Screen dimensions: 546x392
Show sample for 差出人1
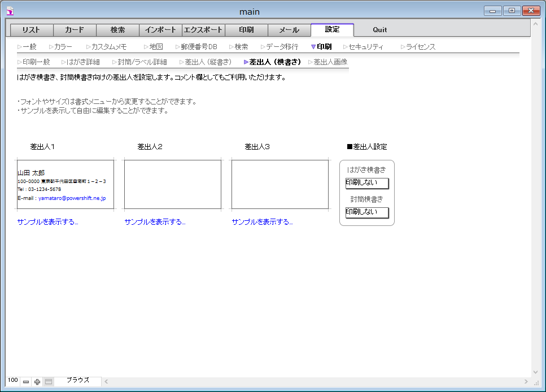click(48, 222)
